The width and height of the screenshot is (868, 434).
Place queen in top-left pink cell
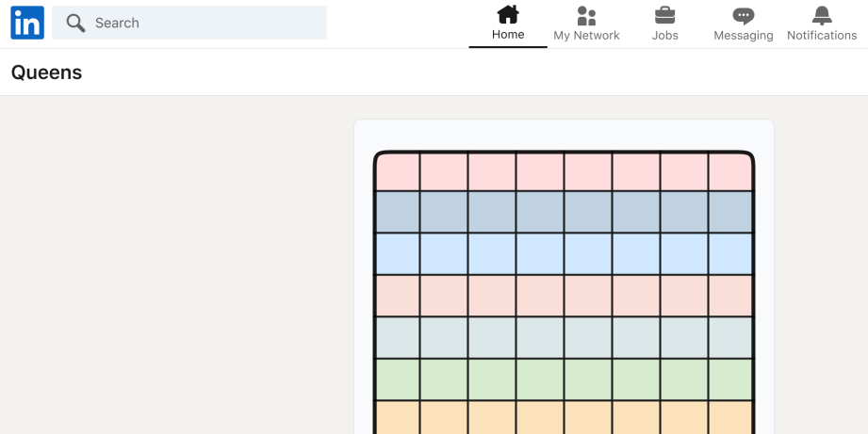[397, 172]
